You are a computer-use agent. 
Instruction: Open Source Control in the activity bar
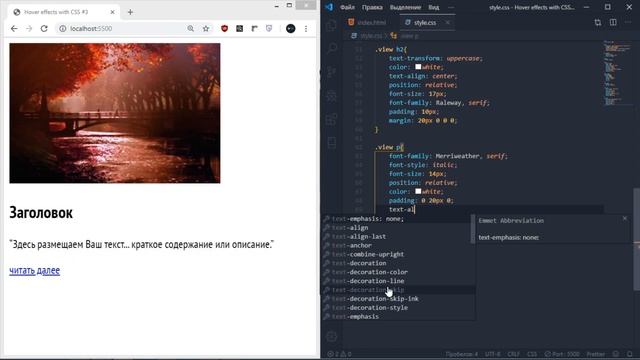331,72
